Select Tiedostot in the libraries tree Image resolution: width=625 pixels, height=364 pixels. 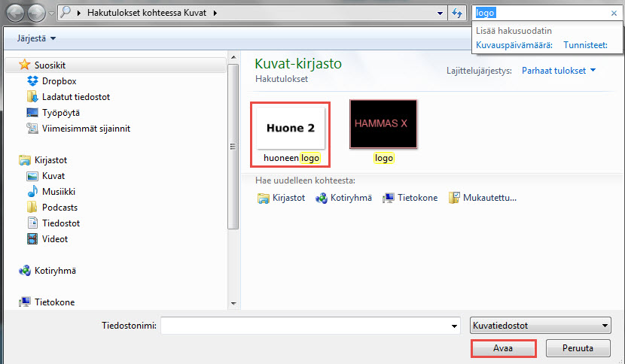click(61, 223)
